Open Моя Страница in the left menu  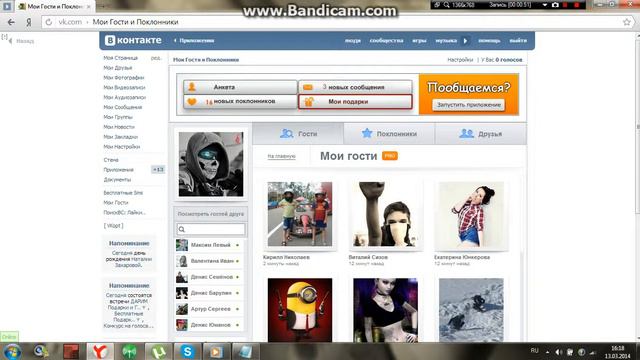tap(120, 58)
